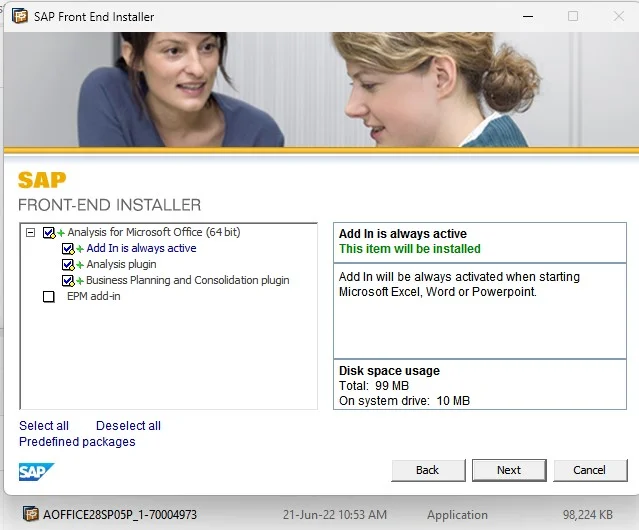Select the AOFFICE28SP05P_1-70004973 file name
This screenshot has width=639, height=530.
120,515
